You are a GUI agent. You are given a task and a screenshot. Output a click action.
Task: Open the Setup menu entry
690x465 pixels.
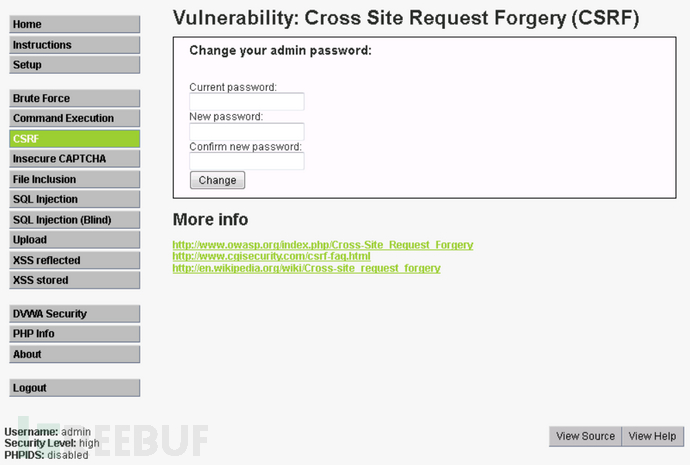point(74,65)
